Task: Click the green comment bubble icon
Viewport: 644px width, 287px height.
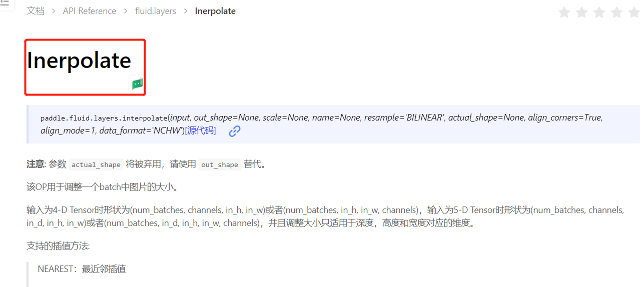Action: point(138,83)
